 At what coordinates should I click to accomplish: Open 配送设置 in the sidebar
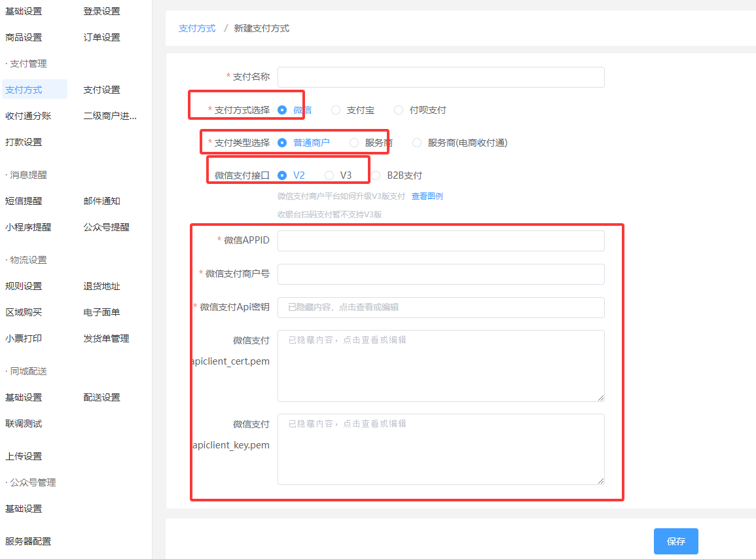[x=101, y=397]
